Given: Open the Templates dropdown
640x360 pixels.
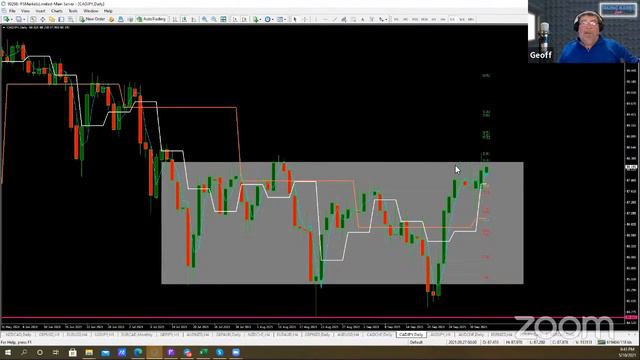Looking at the screenshot, I should tap(281, 19).
